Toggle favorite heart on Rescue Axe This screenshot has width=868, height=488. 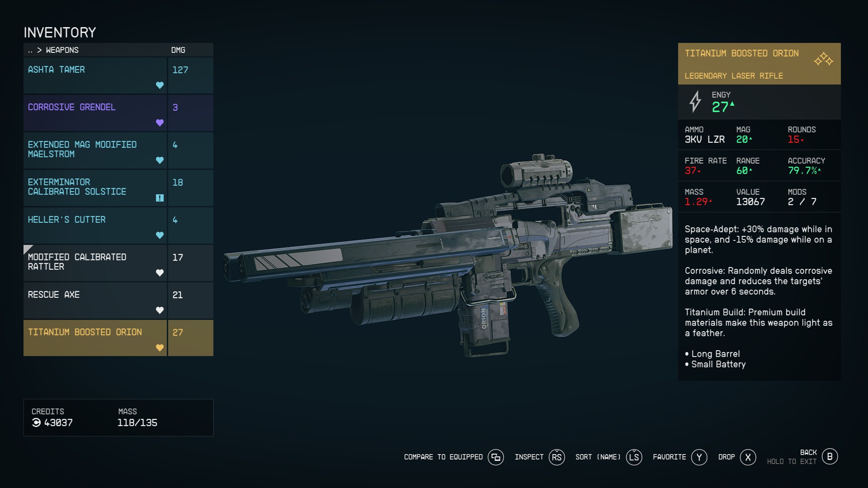159,310
